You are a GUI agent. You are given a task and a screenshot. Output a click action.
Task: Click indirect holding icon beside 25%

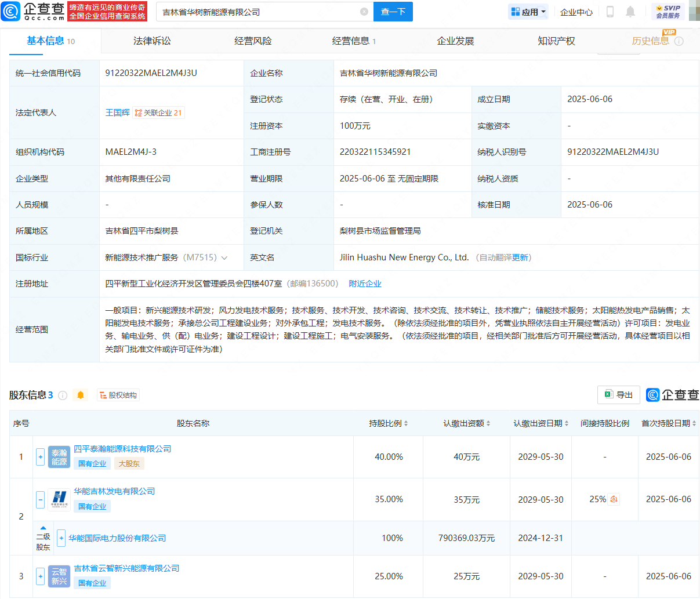coord(614,499)
